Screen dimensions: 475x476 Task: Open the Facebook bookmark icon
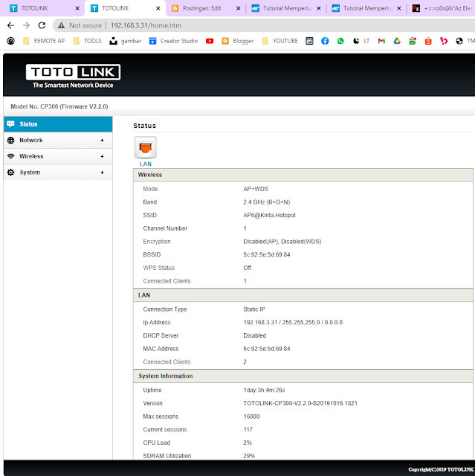pos(325,41)
